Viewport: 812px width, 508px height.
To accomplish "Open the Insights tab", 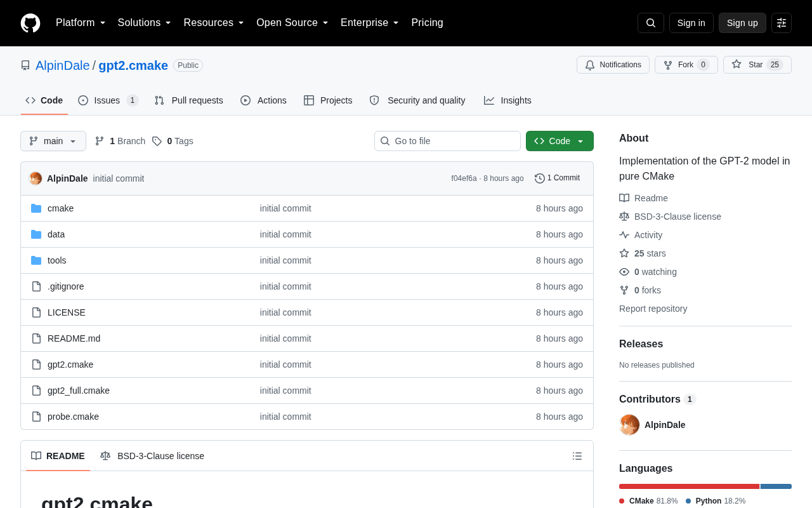I will pos(507,100).
